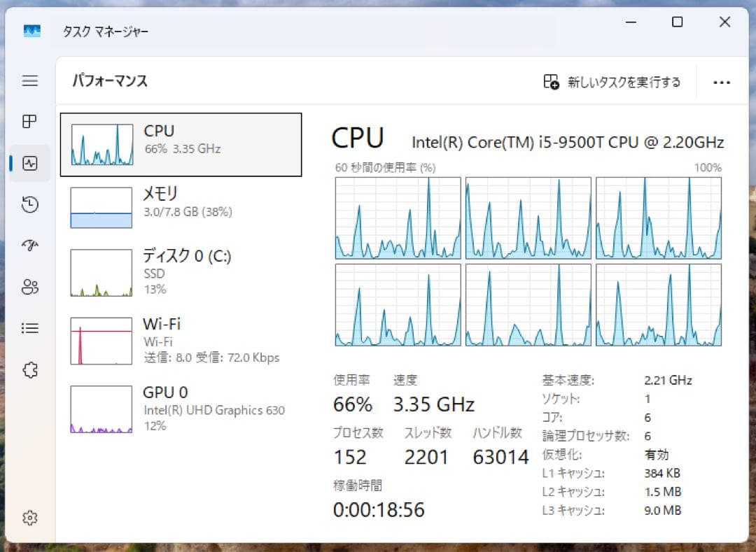Select the Wi-Fi performance entry

[180, 341]
